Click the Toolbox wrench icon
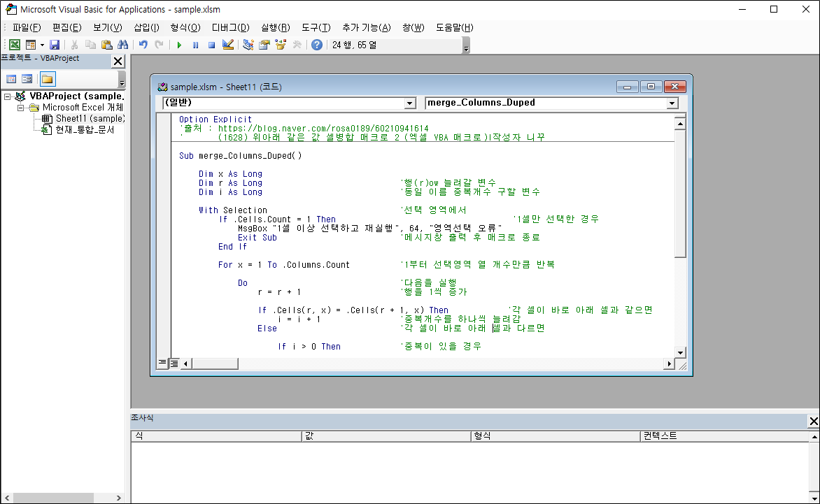This screenshot has width=820, height=504. (x=297, y=45)
